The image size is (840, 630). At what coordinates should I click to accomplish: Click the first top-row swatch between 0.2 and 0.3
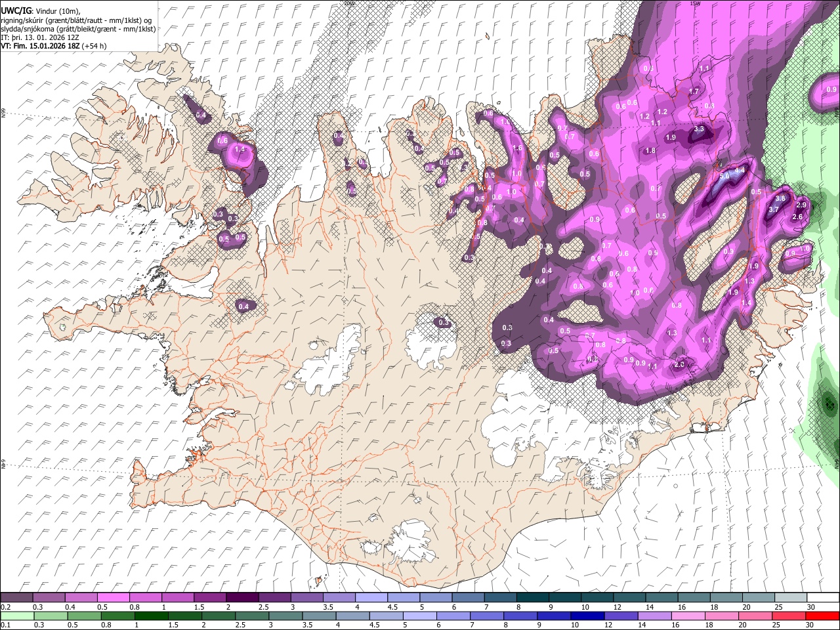tap(16, 598)
